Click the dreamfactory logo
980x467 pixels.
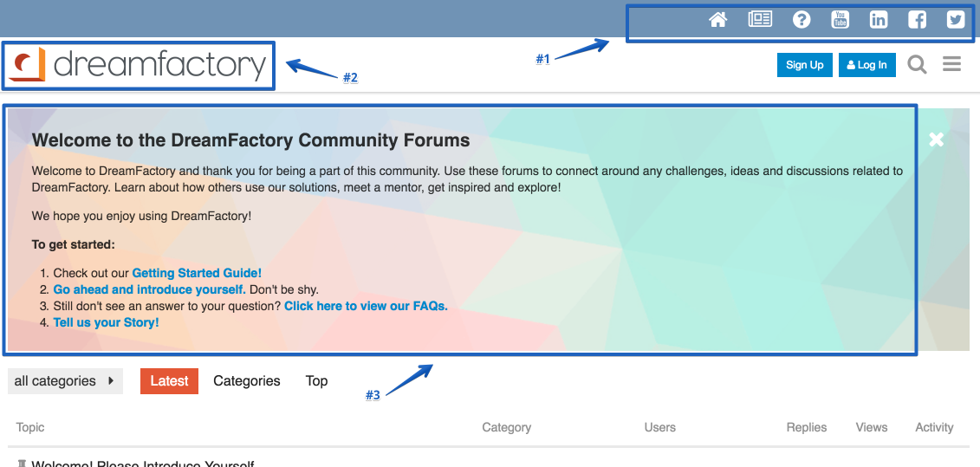point(138,65)
